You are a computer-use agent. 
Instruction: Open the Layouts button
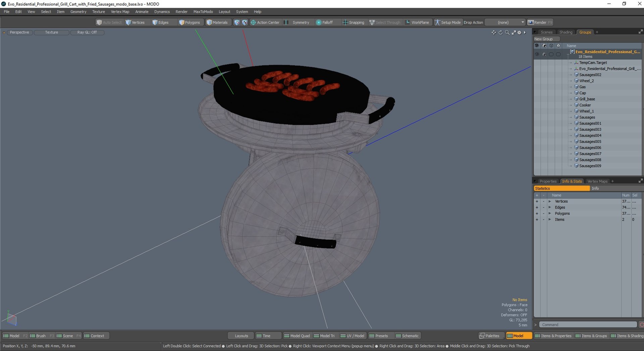pos(241,336)
